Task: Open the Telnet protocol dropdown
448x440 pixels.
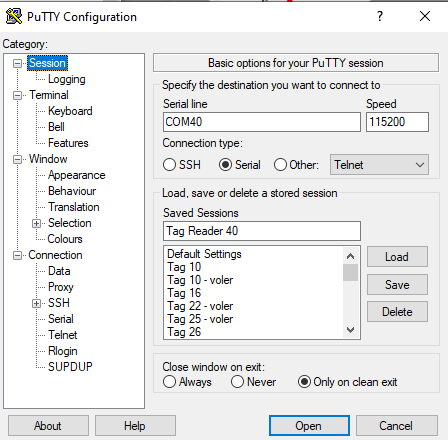Action: point(379,165)
